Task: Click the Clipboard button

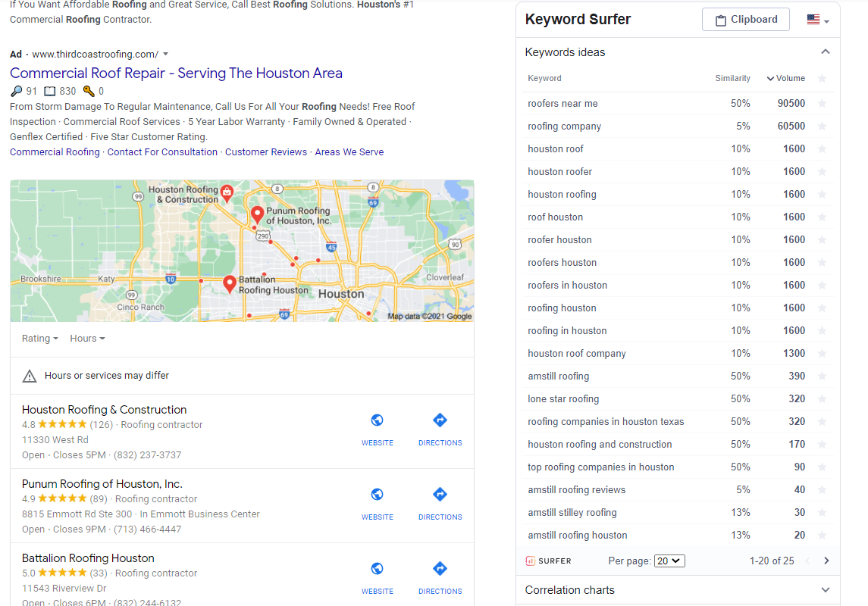Action: pos(746,20)
